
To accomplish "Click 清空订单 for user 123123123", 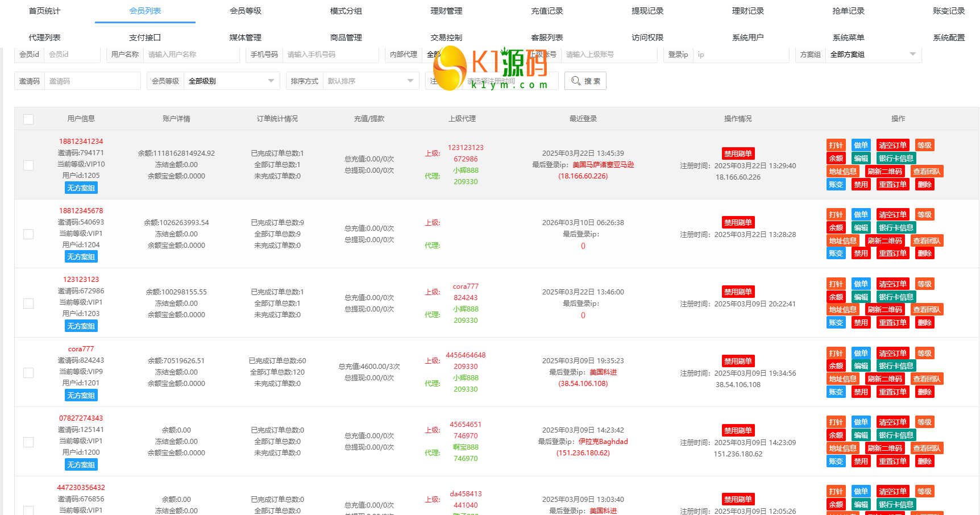I will pos(892,284).
